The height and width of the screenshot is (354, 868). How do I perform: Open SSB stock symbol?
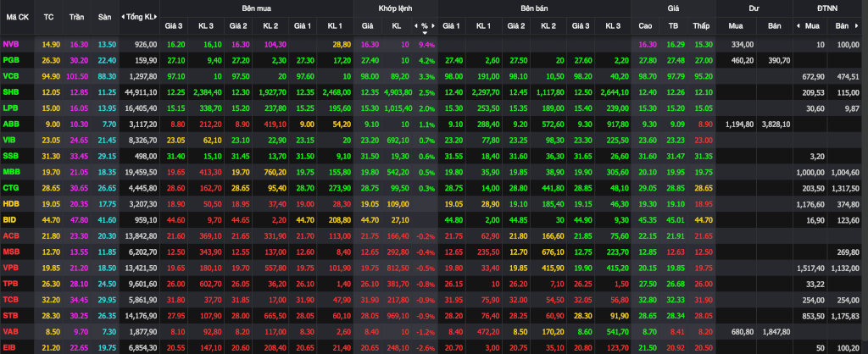pyautogui.click(x=10, y=156)
